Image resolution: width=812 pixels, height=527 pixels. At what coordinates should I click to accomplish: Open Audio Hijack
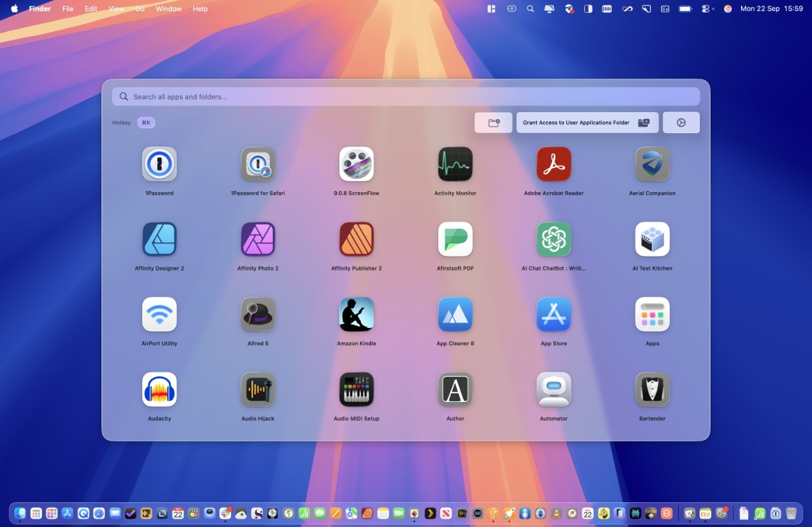pyautogui.click(x=258, y=389)
